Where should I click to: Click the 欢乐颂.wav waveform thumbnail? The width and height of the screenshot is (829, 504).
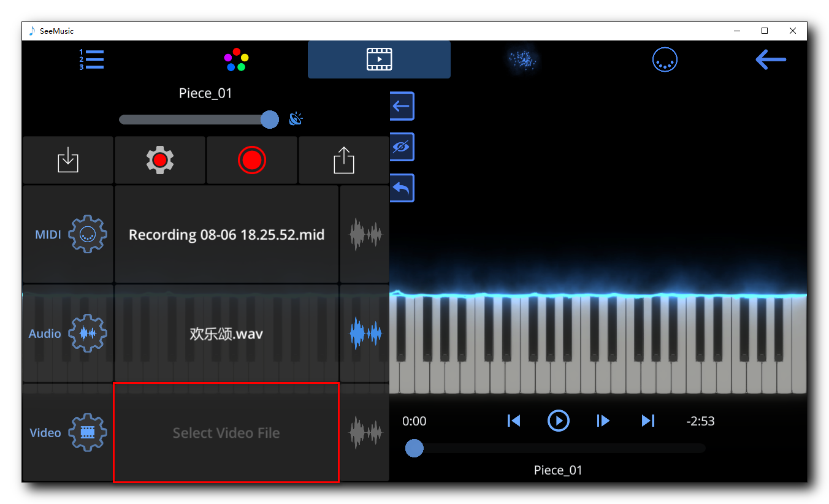point(364,334)
